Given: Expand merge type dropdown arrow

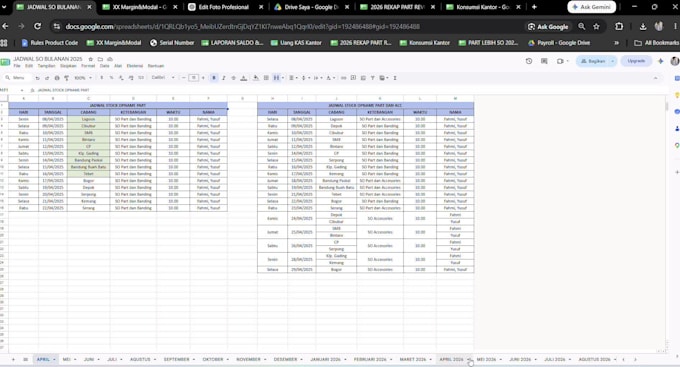Looking at the screenshot, I should click(x=283, y=78).
